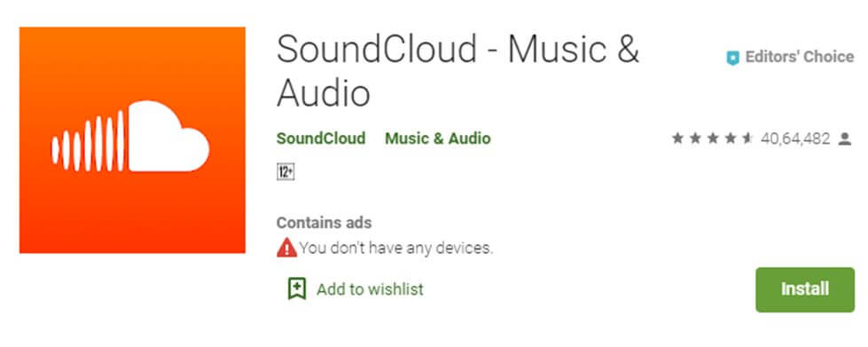The image size is (868, 347).
Task: Click the SoundCloud - Music & Audio title
Action: [457, 70]
